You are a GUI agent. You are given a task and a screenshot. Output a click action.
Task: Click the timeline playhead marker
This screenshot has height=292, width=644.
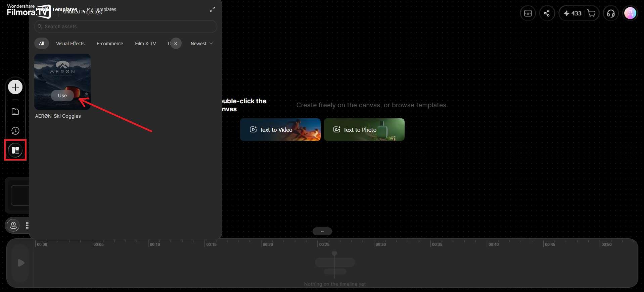334,254
